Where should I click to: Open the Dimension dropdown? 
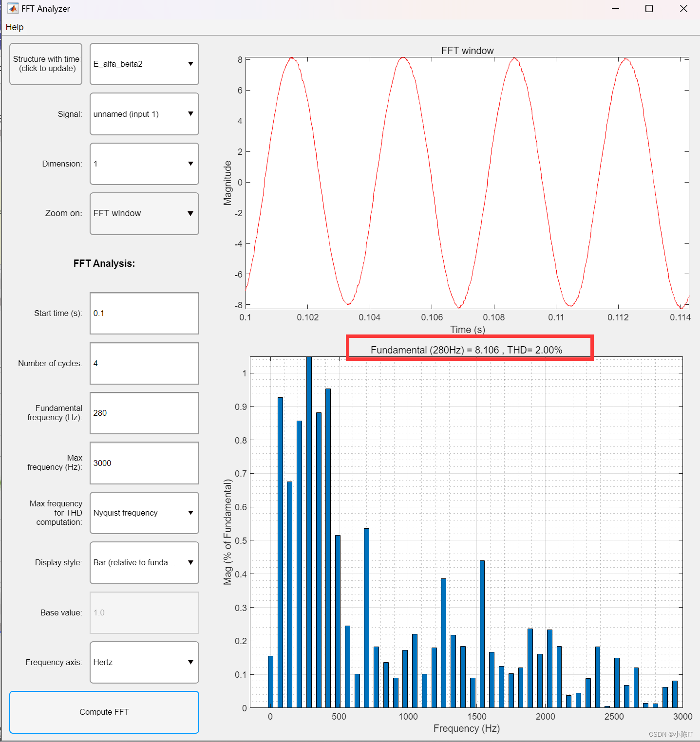144,164
